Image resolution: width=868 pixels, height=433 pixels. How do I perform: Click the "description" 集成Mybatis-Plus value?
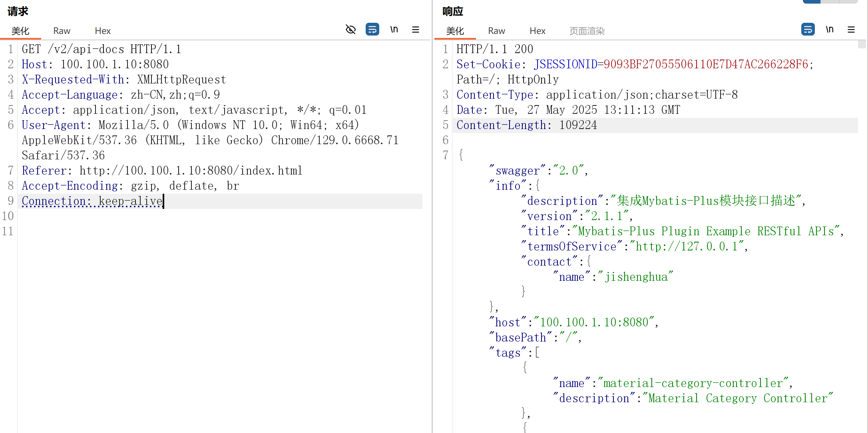click(x=706, y=201)
